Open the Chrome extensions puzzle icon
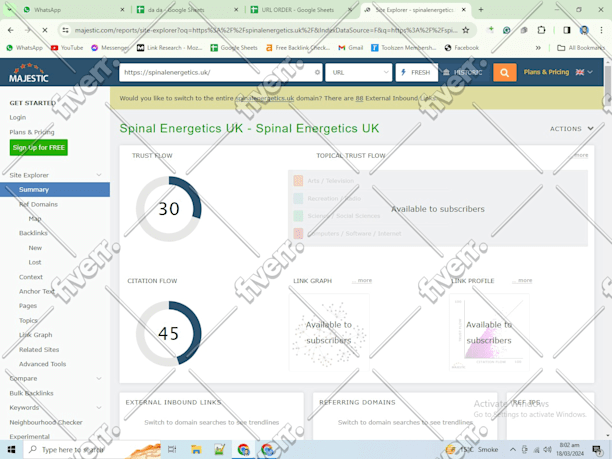 tap(541, 30)
